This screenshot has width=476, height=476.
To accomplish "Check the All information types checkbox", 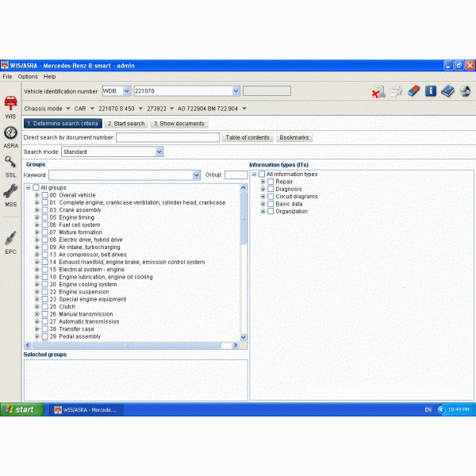I will click(x=262, y=175).
